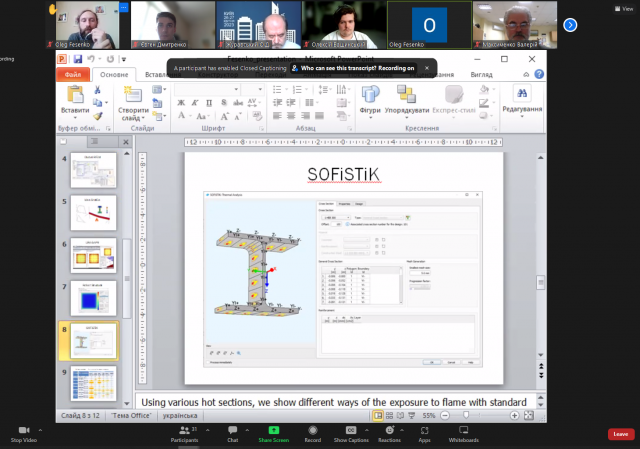This screenshot has width=640, height=449.
Task: Click the zoom out minus button
Action: tap(445, 416)
